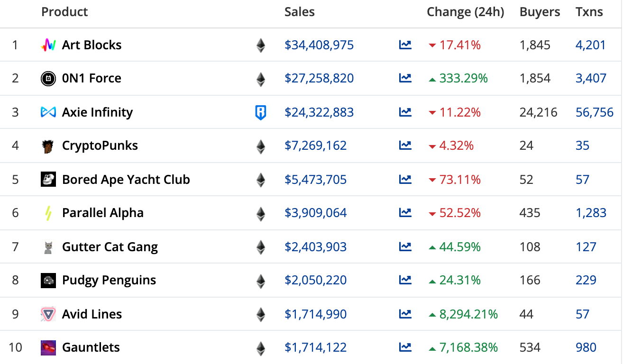Screen dimensions: 623x364
Task: Open the sales chart icon for 0N1 Force
Action: pos(405,78)
